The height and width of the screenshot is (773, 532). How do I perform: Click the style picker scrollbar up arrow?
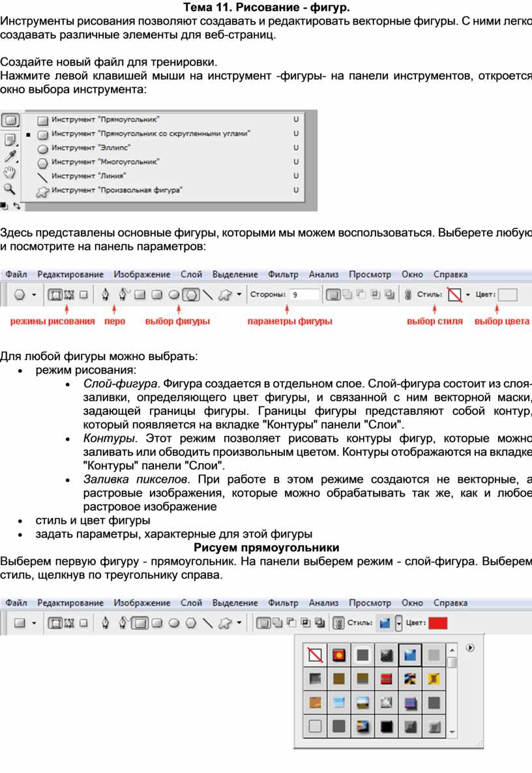click(x=452, y=650)
